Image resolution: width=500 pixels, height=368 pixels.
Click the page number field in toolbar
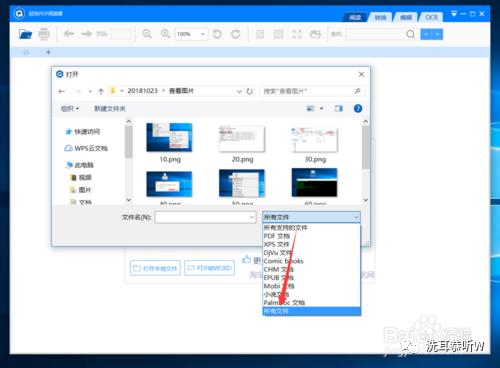coord(121,34)
